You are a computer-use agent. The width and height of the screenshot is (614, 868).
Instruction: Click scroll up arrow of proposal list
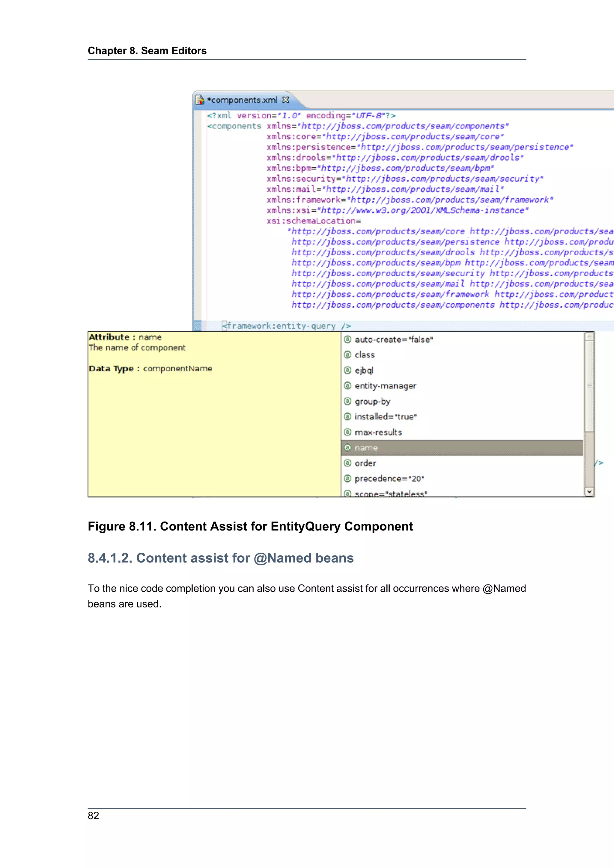coord(589,337)
